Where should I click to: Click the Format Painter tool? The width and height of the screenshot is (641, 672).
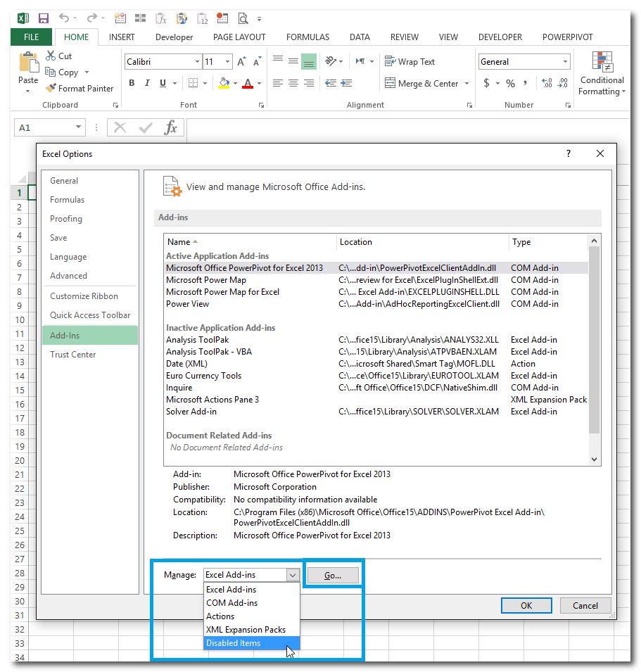pyautogui.click(x=80, y=89)
